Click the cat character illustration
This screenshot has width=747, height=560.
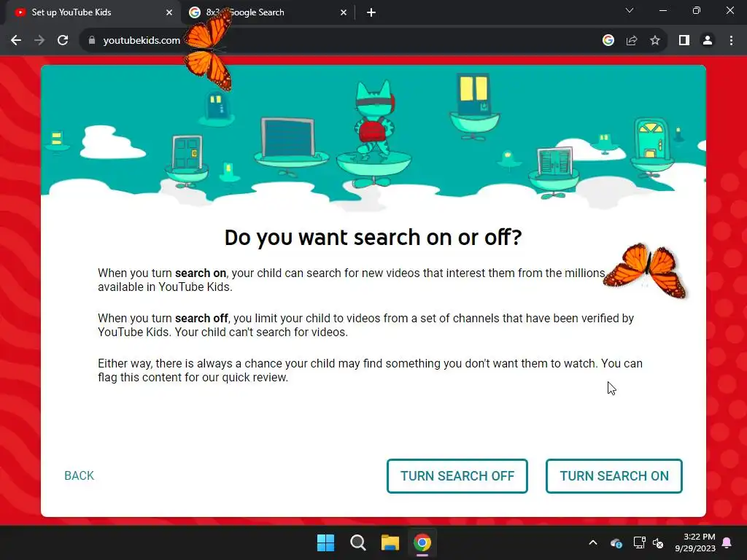click(375, 119)
